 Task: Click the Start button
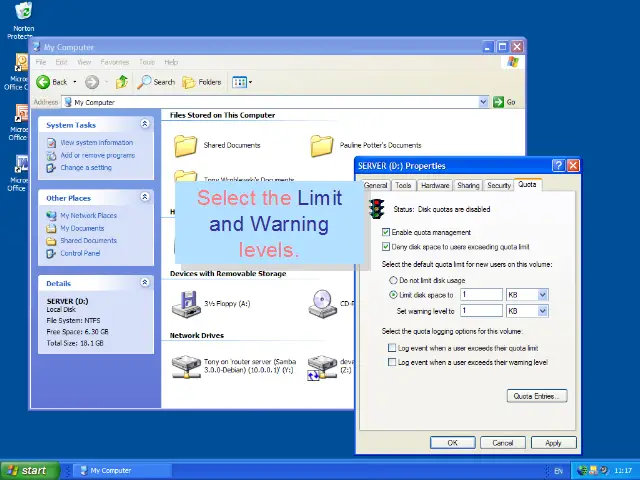pos(31,471)
